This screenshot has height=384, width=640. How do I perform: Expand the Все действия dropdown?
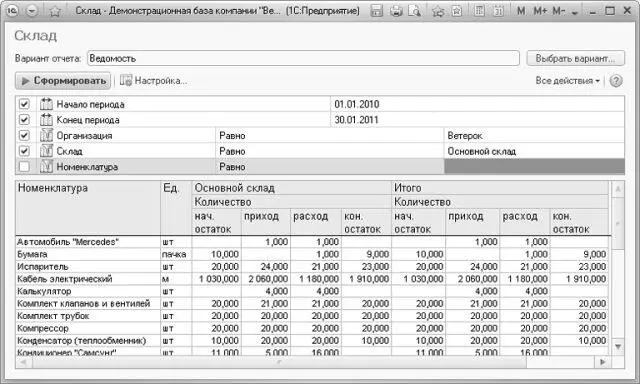point(567,81)
